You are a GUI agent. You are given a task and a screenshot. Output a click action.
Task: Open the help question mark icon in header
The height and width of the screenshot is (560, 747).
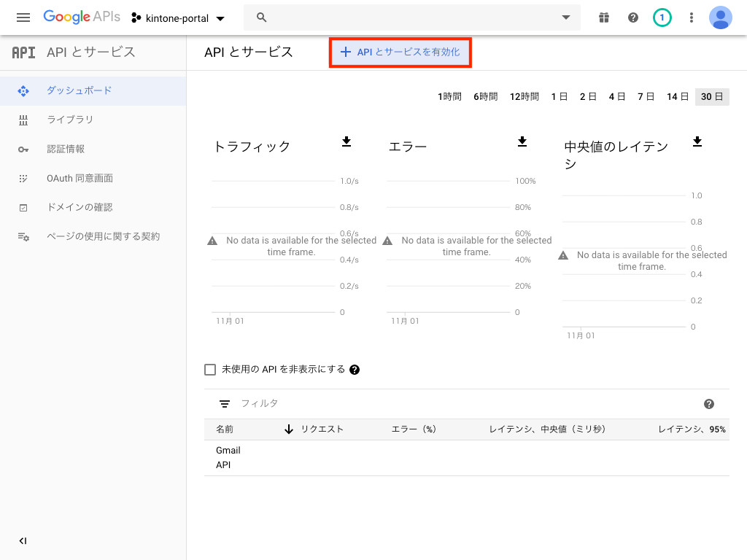633,17
